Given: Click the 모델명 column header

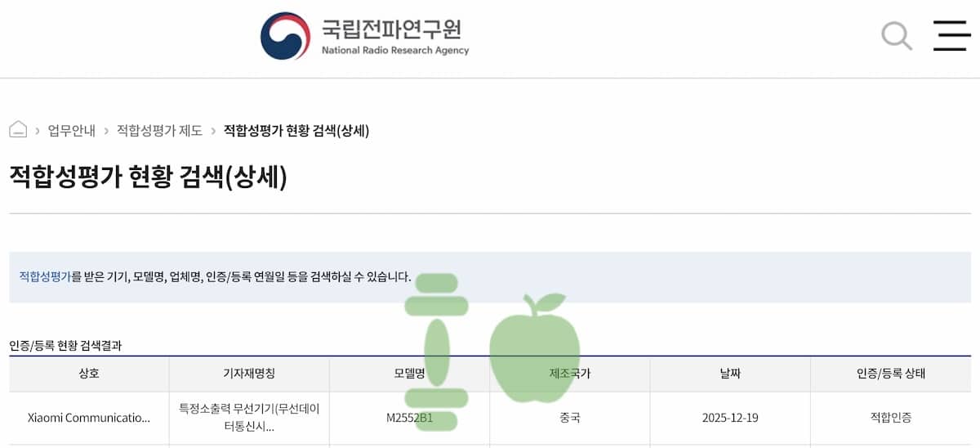Looking at the screenshot, I should [x=409, y=374].
